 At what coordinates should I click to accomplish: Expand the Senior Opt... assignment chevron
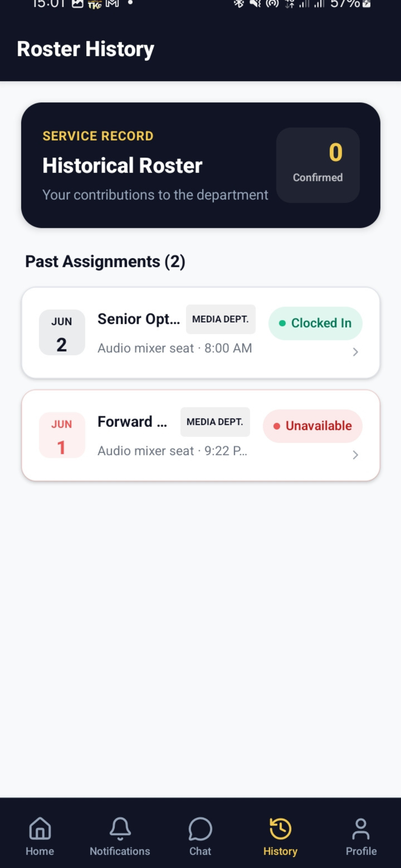pyautogui.click(x=355, y=352)
